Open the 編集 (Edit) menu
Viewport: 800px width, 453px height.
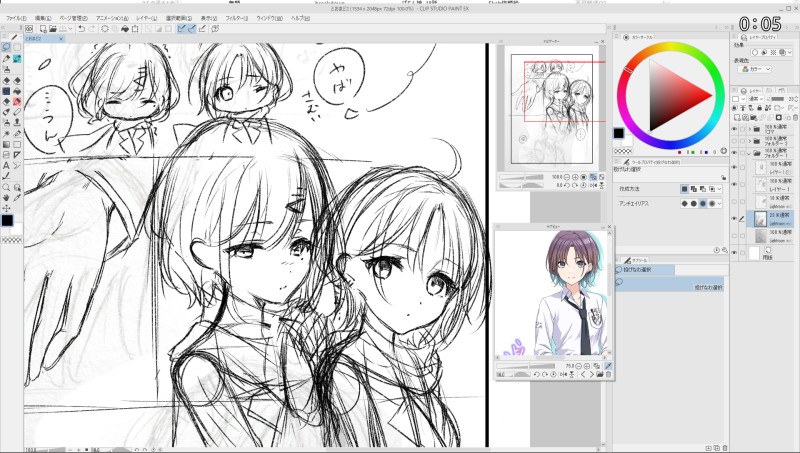point(43,18)
